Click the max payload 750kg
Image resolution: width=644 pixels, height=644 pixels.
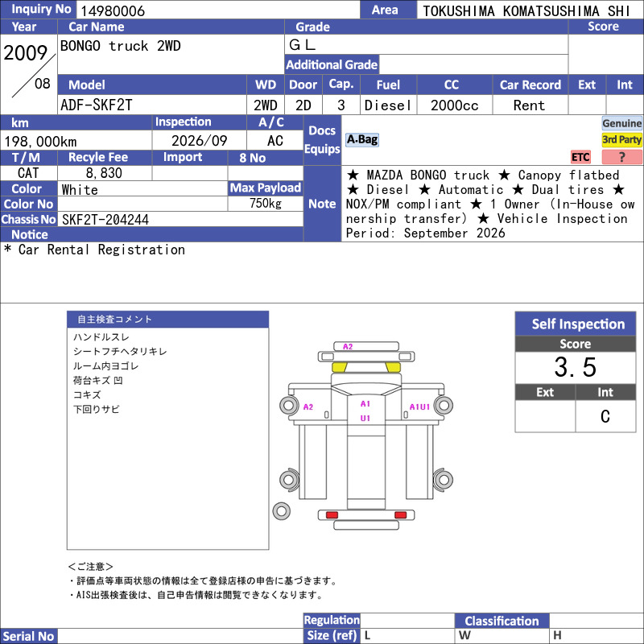pyautogui.click(x=266, y=204)
